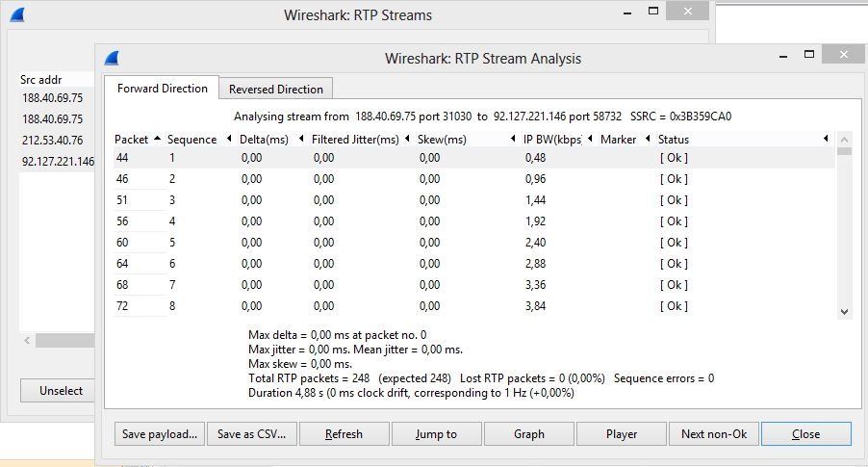Click Save payload... button
Screen dimensions: 868x467
(x=161, y=434)
